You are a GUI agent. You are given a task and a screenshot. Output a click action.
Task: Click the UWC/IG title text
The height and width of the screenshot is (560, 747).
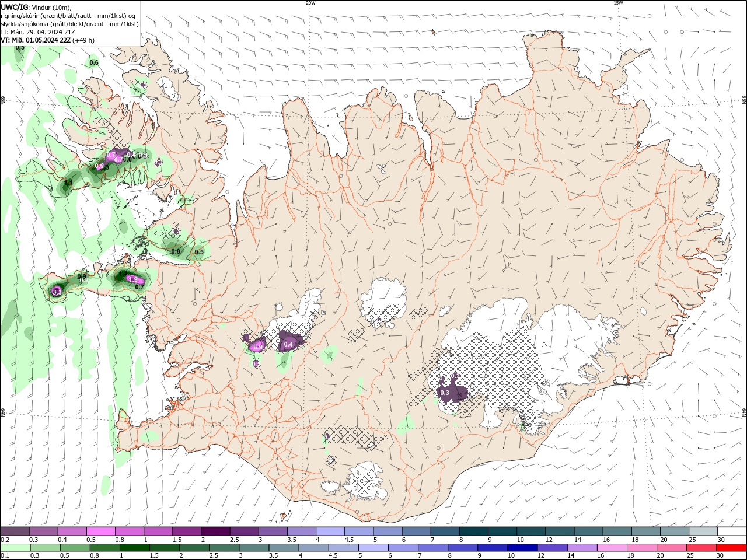tap(14, 7)
